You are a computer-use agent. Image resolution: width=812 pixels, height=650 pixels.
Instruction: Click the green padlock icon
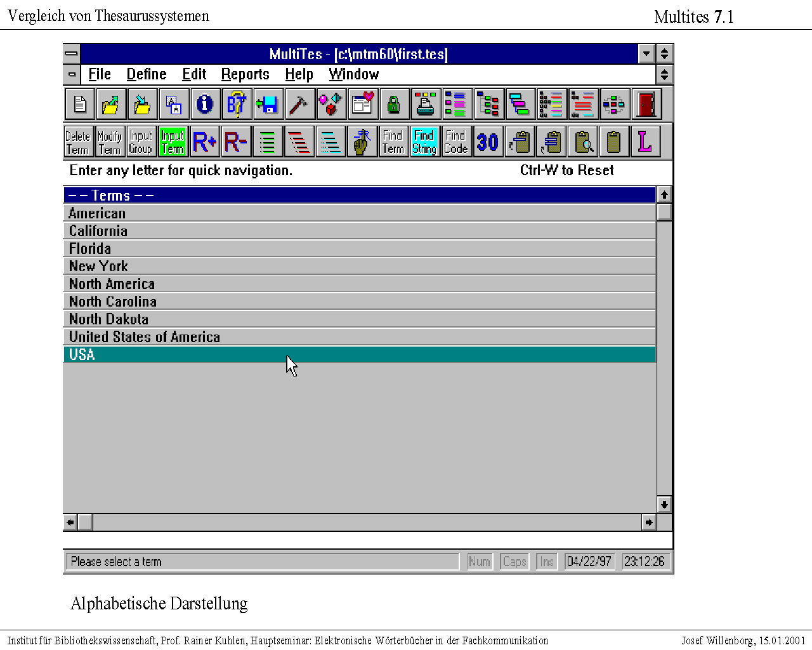(x=394, y=104)
